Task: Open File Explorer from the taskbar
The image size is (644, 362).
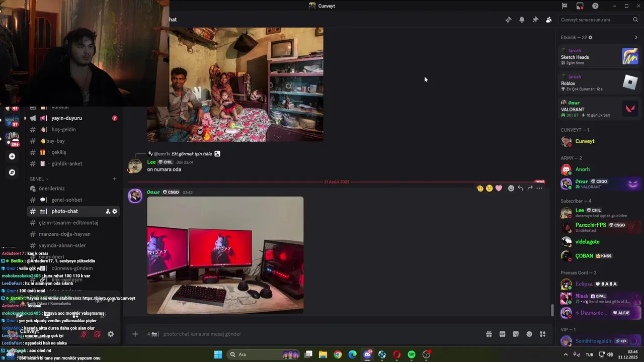Action: click(323, 354)
